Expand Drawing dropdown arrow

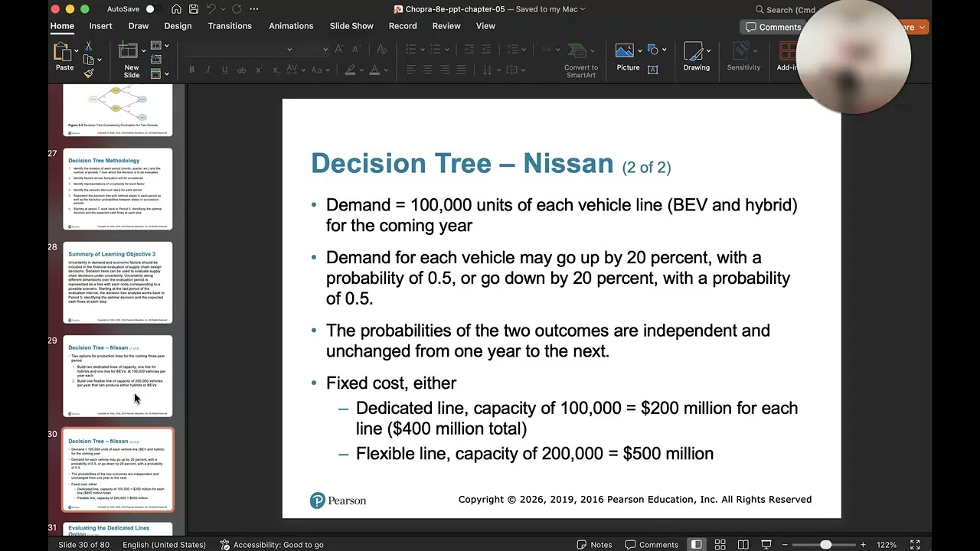709,51
